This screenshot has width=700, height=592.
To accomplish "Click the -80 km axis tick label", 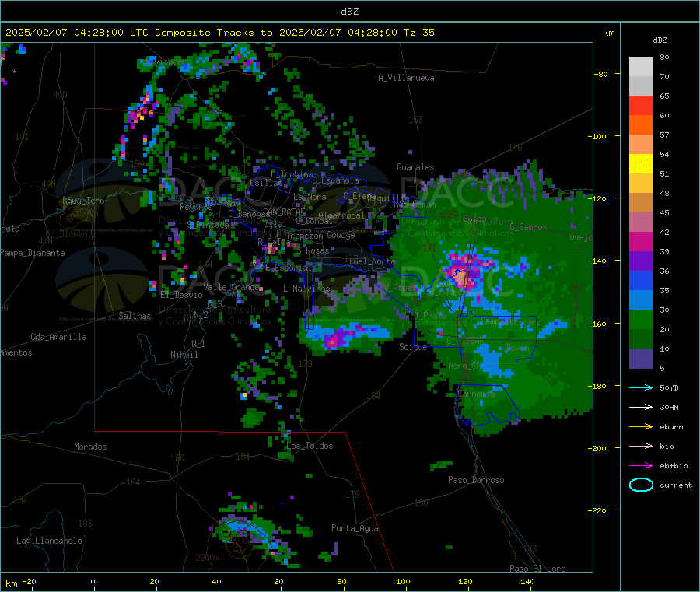I will click(601, 74).
